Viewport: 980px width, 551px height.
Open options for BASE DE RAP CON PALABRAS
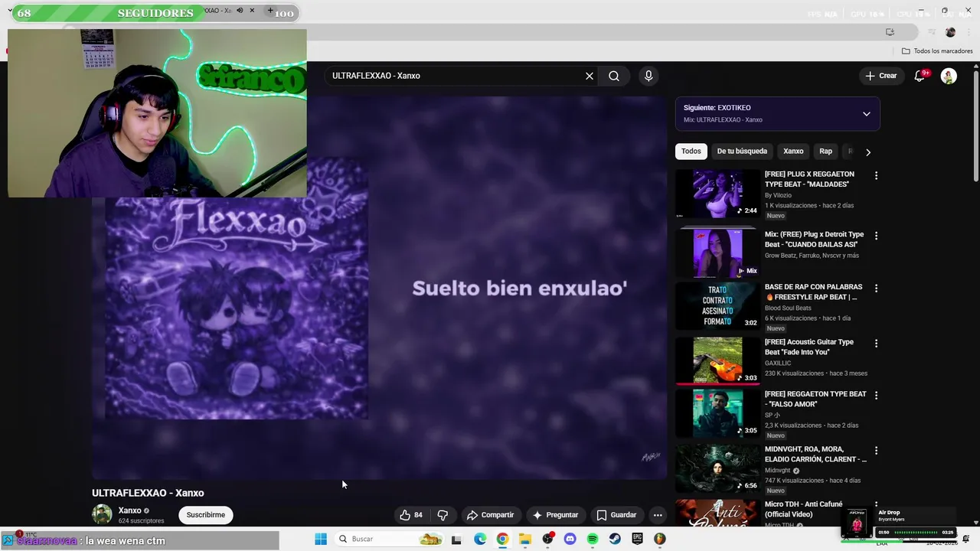click(x=876, y=289)
